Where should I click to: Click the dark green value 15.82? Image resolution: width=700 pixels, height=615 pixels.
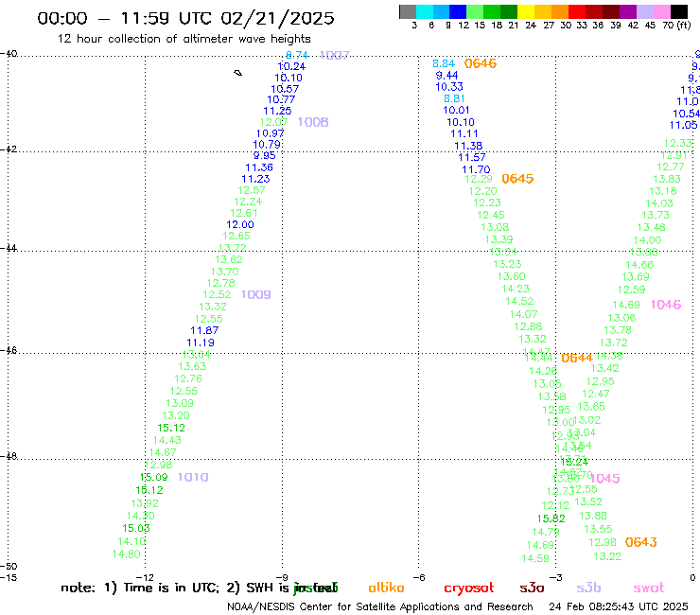(x=551, y=518)
